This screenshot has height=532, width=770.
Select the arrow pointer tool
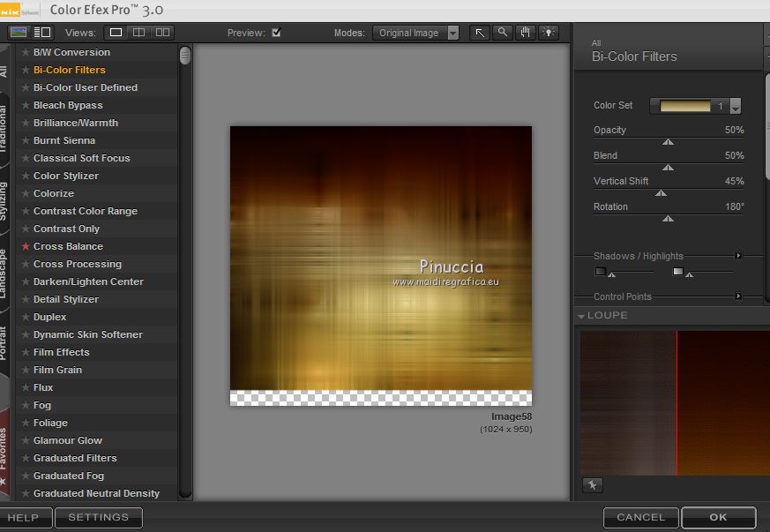[x=479, y=33]
